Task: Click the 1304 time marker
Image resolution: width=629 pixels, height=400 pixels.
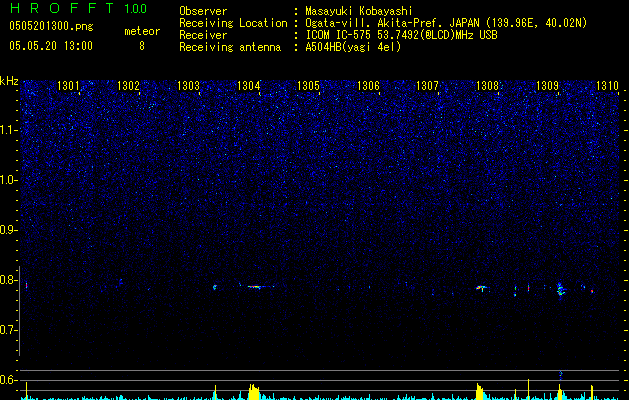Action: click(248, 86)
